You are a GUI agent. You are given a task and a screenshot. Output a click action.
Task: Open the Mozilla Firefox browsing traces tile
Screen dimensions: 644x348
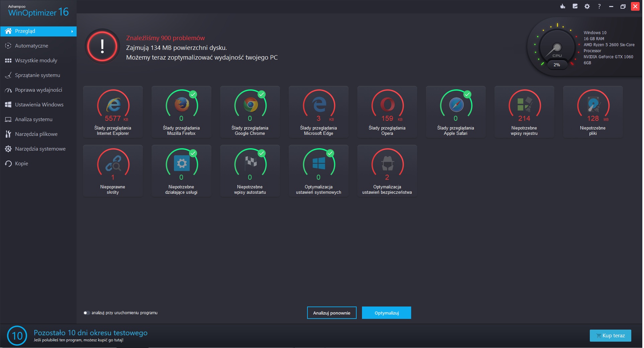click(181, 112)
